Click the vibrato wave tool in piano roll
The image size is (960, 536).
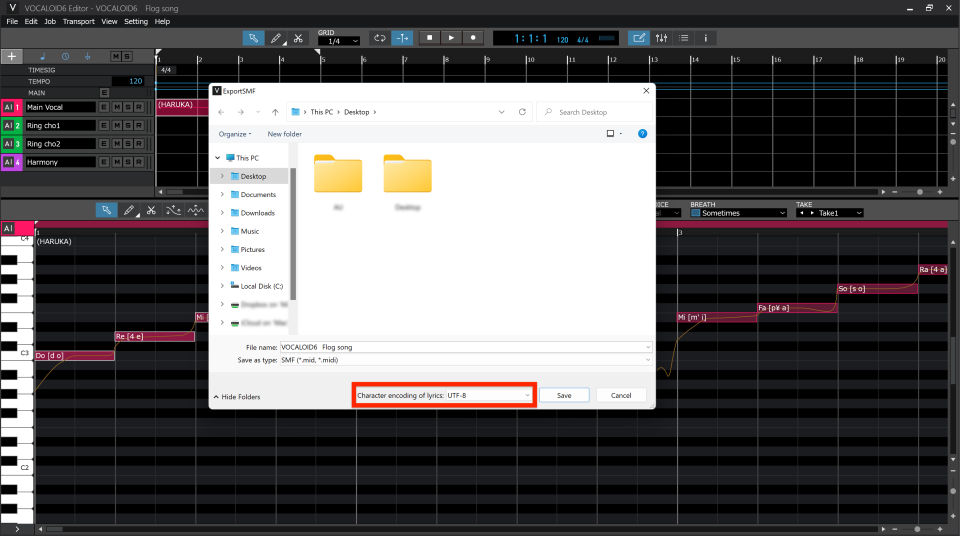[x=196, y=210]
